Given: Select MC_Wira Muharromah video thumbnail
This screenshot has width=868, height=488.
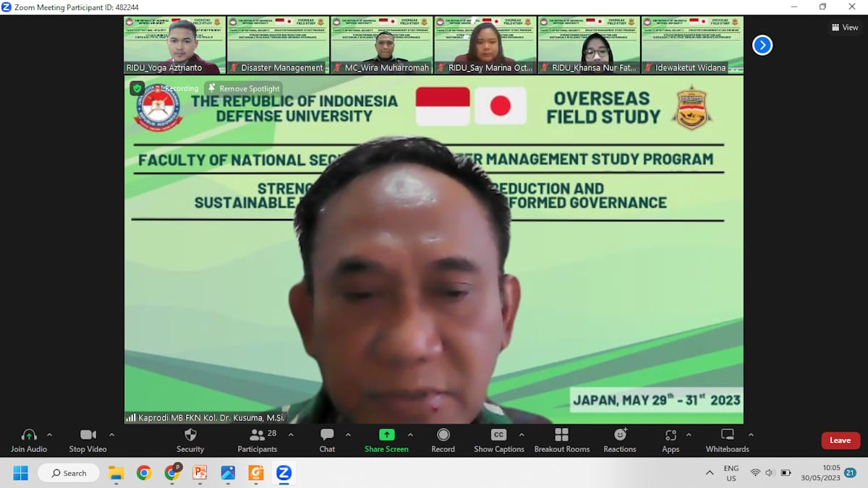Looking at the screenshot, I should 381,45.
